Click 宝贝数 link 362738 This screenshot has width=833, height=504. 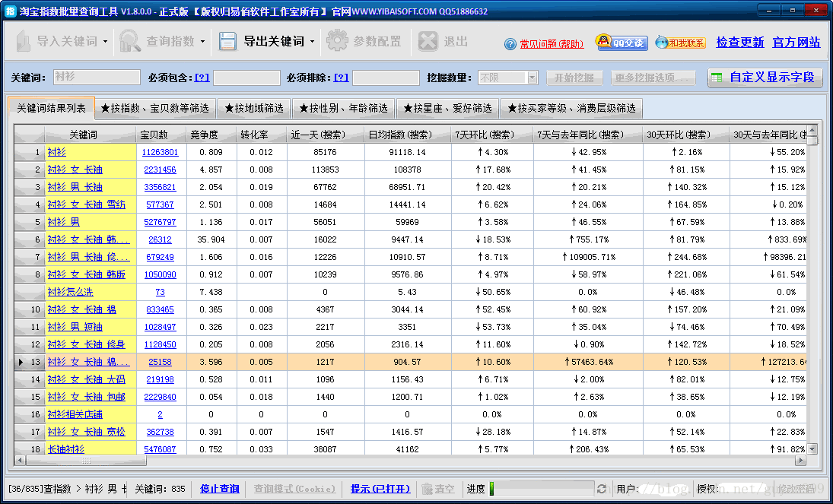pos(160,432)
